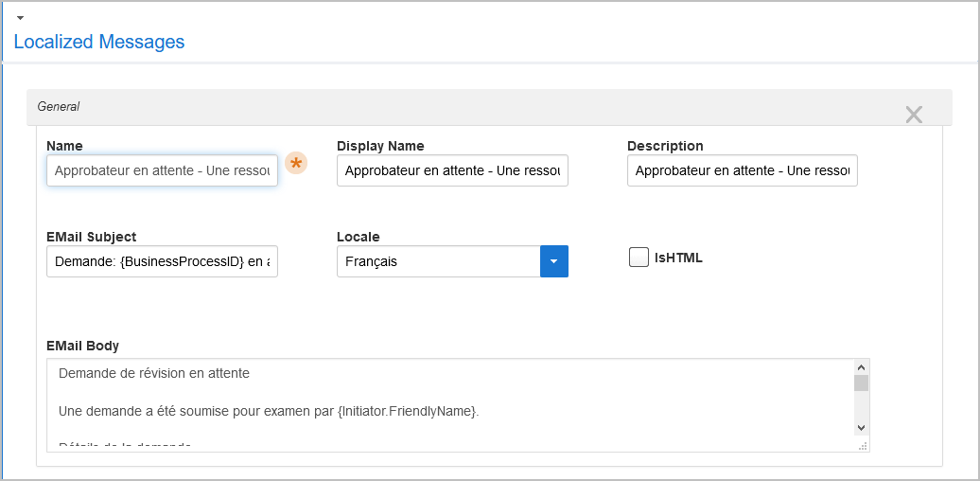Close the General panel with X

click(x=913, y=115)
